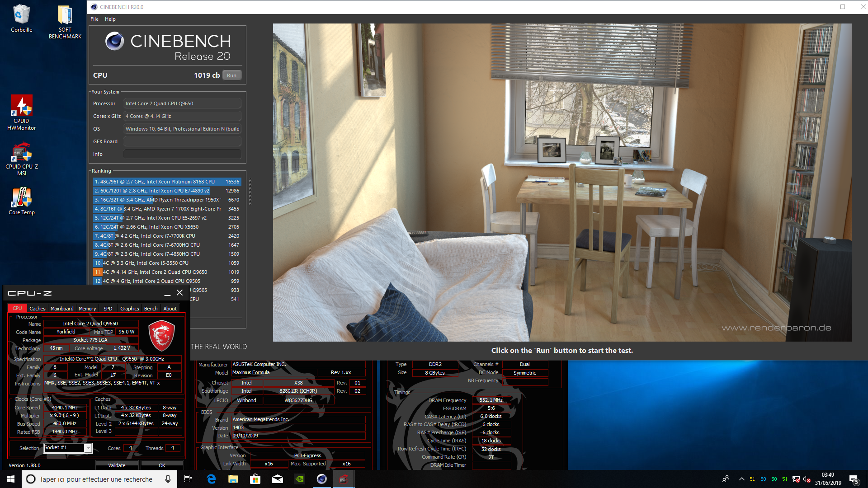Click the Cinebench logo sphere icon

pyautogui.click(x=115, y=41)
